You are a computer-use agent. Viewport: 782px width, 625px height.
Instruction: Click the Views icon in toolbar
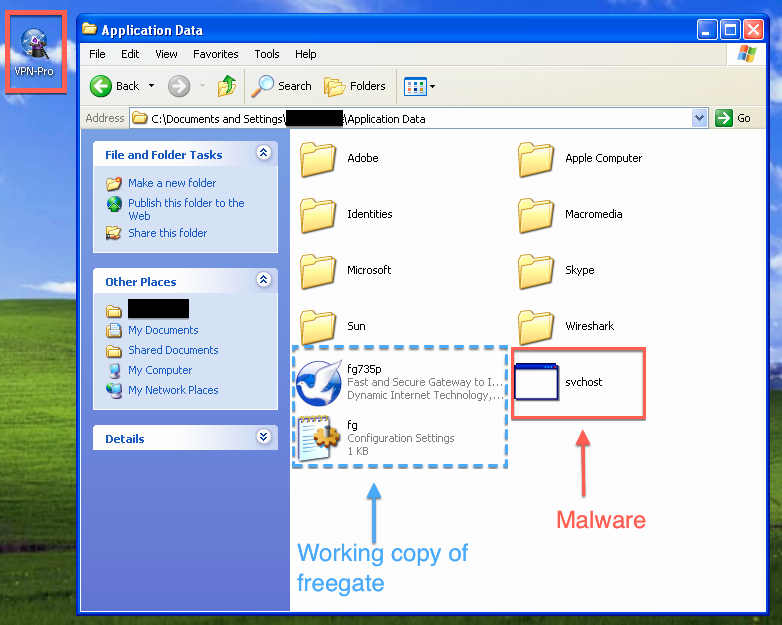415,86
